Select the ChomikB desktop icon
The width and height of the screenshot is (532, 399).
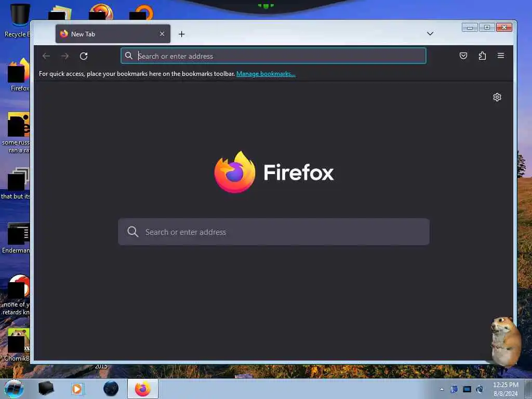(17, 345)
